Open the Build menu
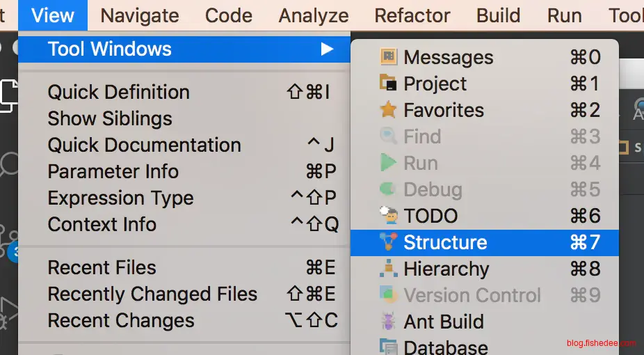This screenshot has width=644, height=355. (x=498, y=15)
